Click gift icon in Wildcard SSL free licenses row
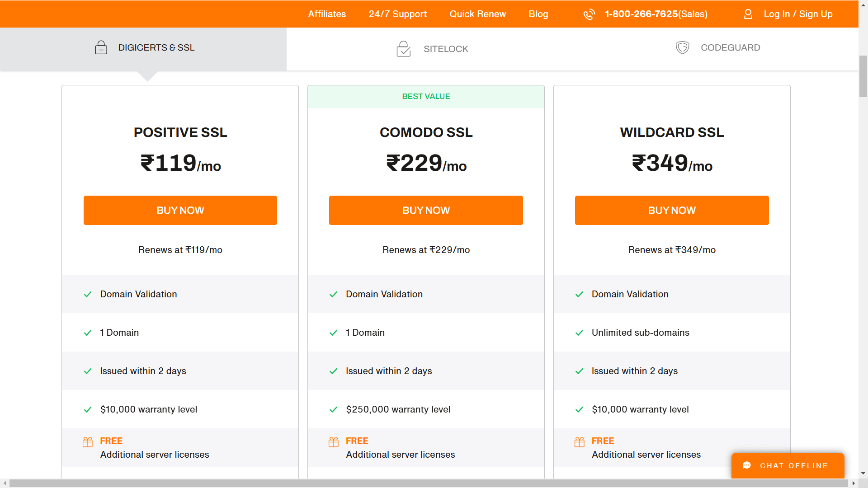The height and width of the screenshot is (488, 868). click(x=580, y=442)
